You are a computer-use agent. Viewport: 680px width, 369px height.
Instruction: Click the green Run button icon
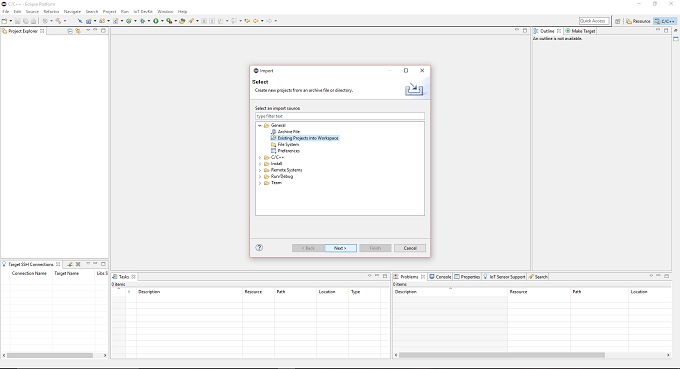[156, 21]
